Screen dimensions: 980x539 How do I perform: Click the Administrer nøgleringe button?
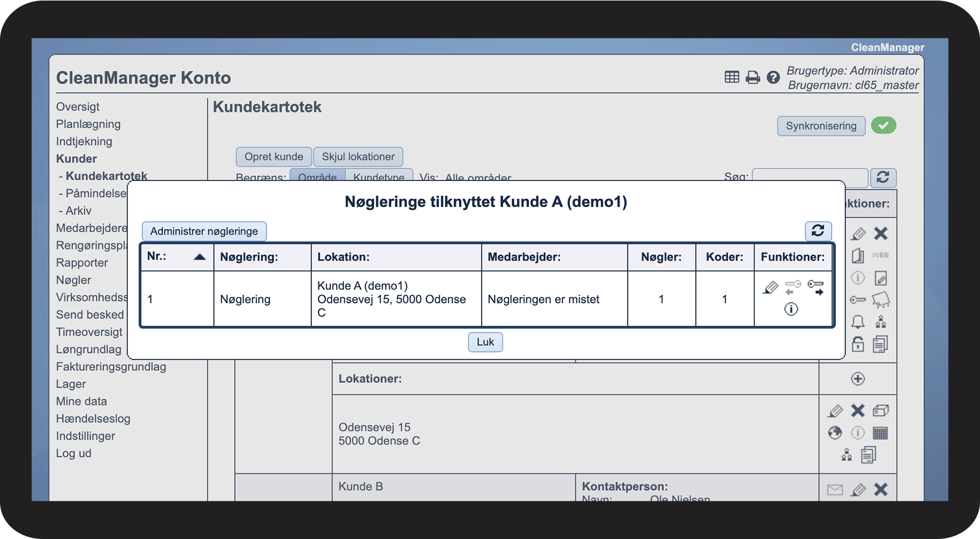(x=204, y=231)
